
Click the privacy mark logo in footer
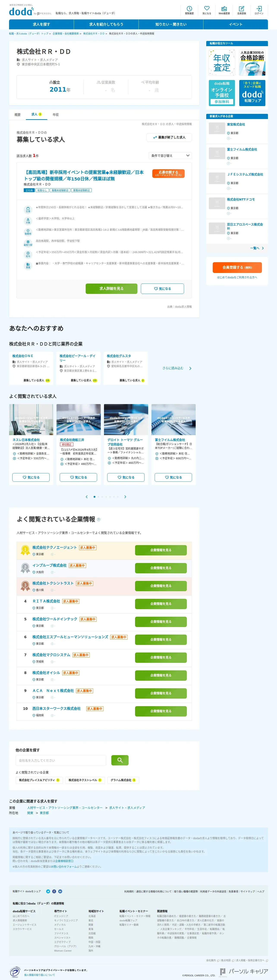[x=15, y=972]
